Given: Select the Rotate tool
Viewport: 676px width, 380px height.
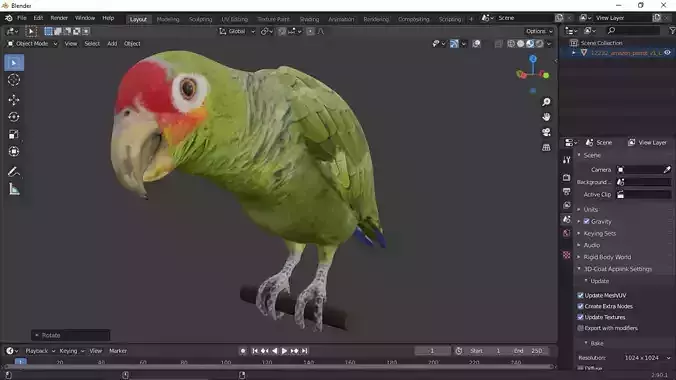Looking at the screenshot, I should pos(14,117).
